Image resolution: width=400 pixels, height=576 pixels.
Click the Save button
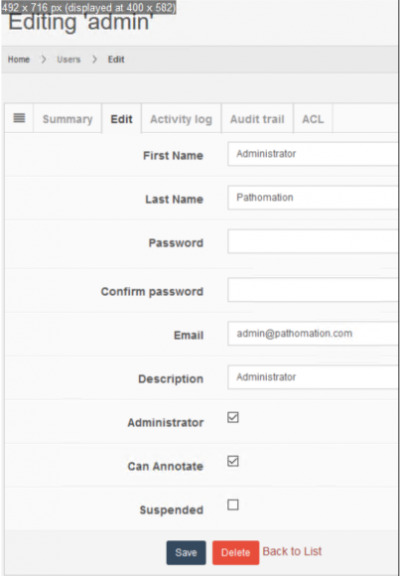[x=186, y=552]
